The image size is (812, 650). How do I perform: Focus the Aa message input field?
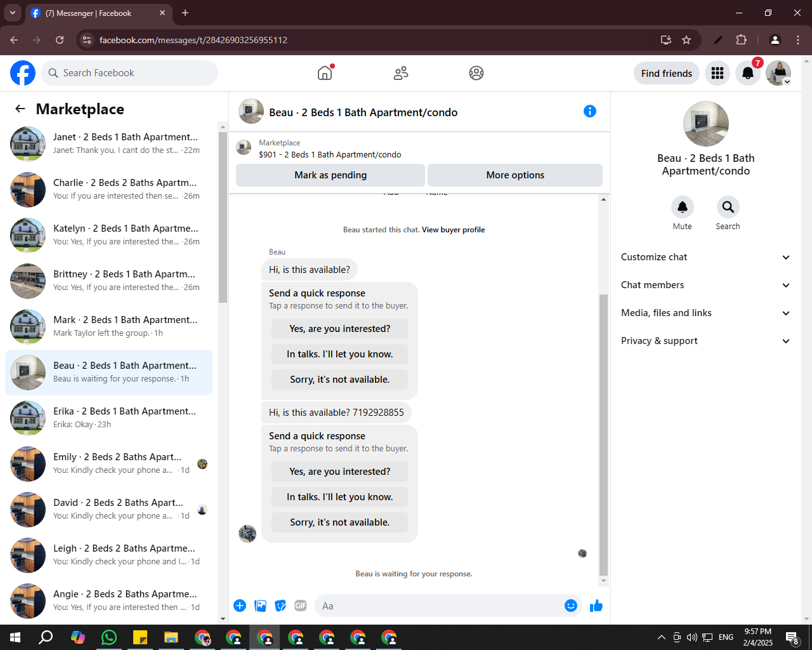click(438, 606)
